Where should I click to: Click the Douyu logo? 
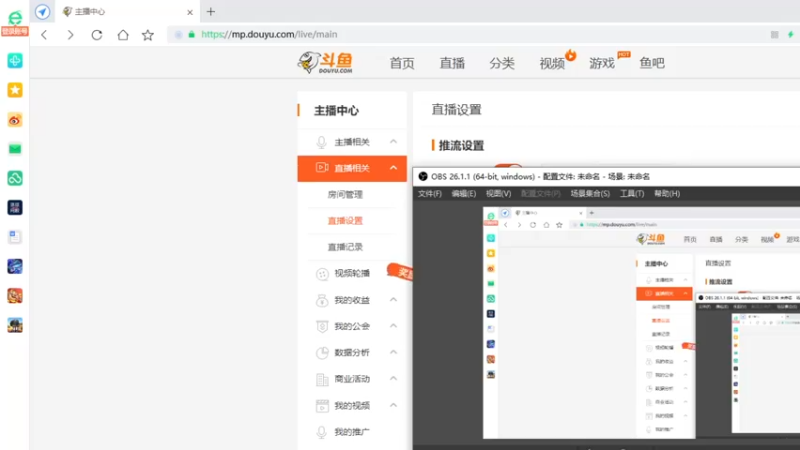[x=326, y=63]
